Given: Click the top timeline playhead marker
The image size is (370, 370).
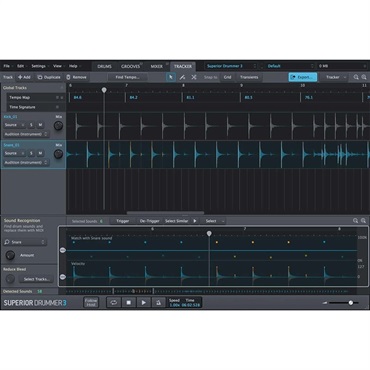Looking at the screenshot, I should (x=104, y=90).
